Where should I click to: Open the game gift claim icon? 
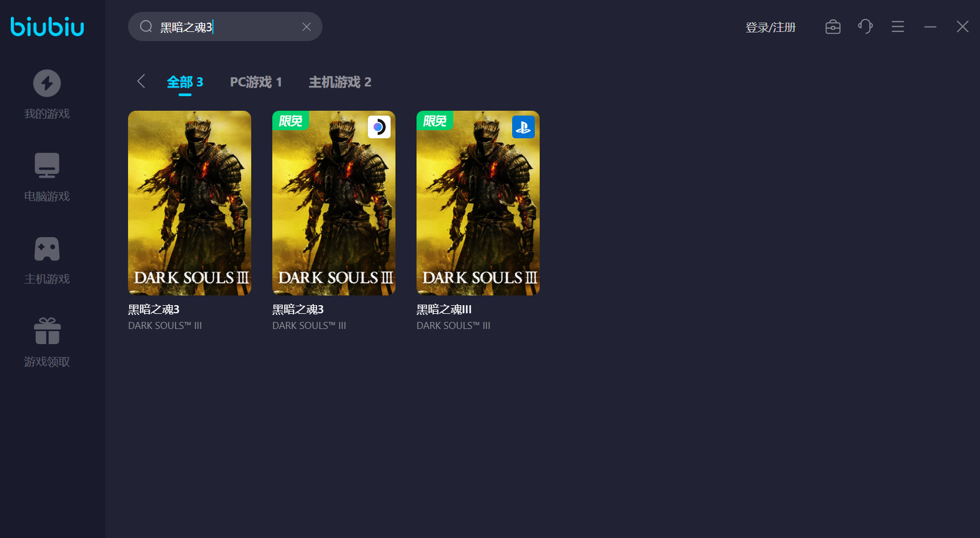(47, 331)
